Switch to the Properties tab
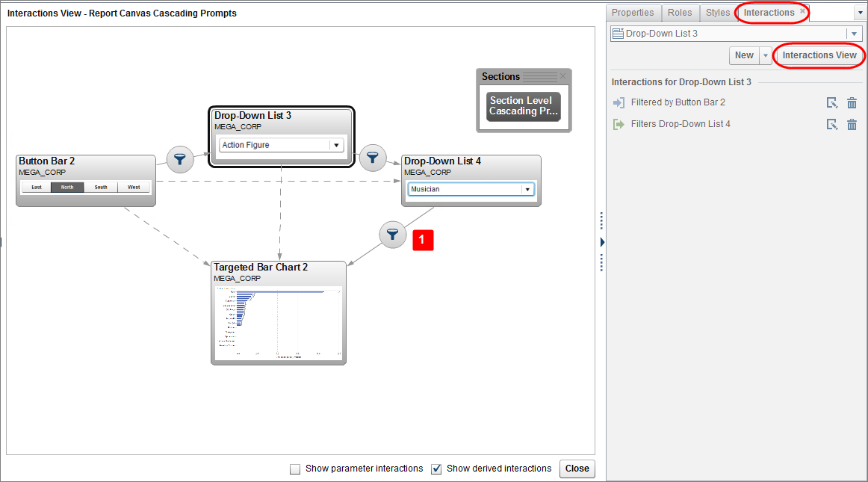Image resolution: width=868 pixels, height=482 pixels. [x=633, y=12]
